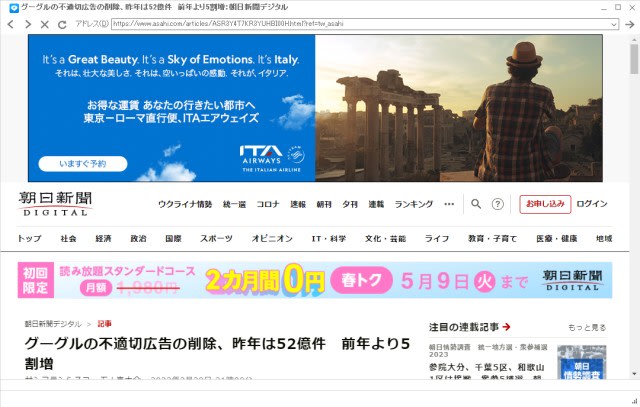This screenshot has width=640, height=407.
Task: Close the browser window
Action: tap(632, 7)
